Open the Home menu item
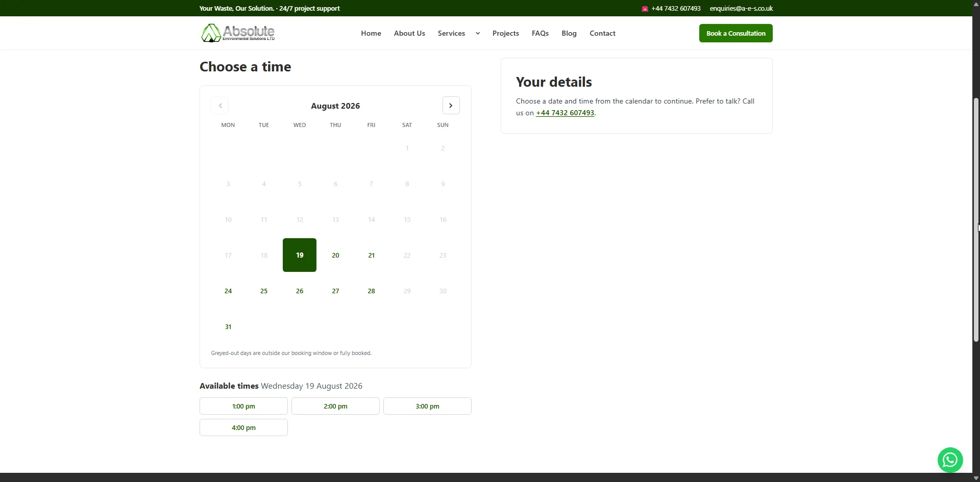 pos(371,33)
